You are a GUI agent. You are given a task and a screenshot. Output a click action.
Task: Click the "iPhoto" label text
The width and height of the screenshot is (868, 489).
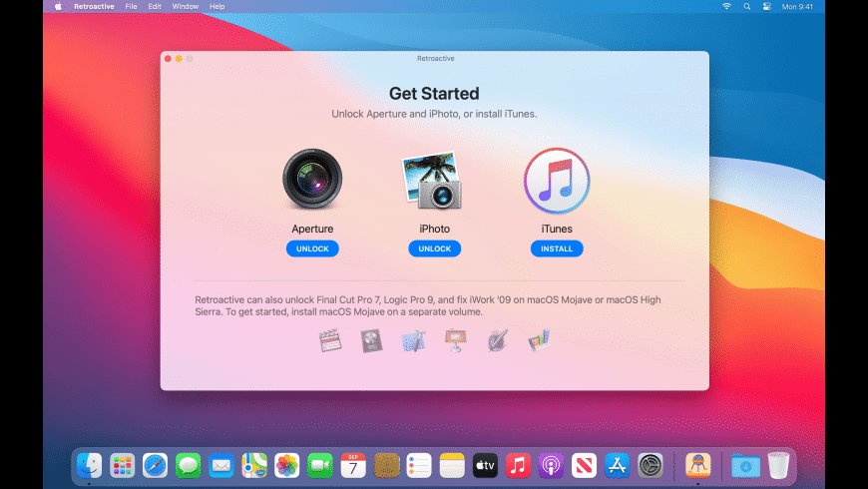pos(435,229)
